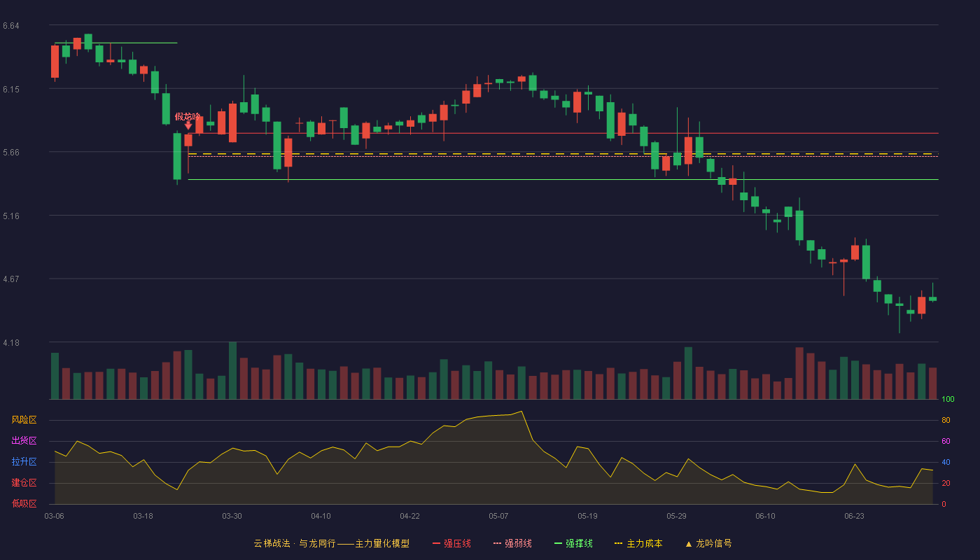Click the blue 40 indicator scale value
Viewport: 980px width, 560px height.
coord(946,463)
